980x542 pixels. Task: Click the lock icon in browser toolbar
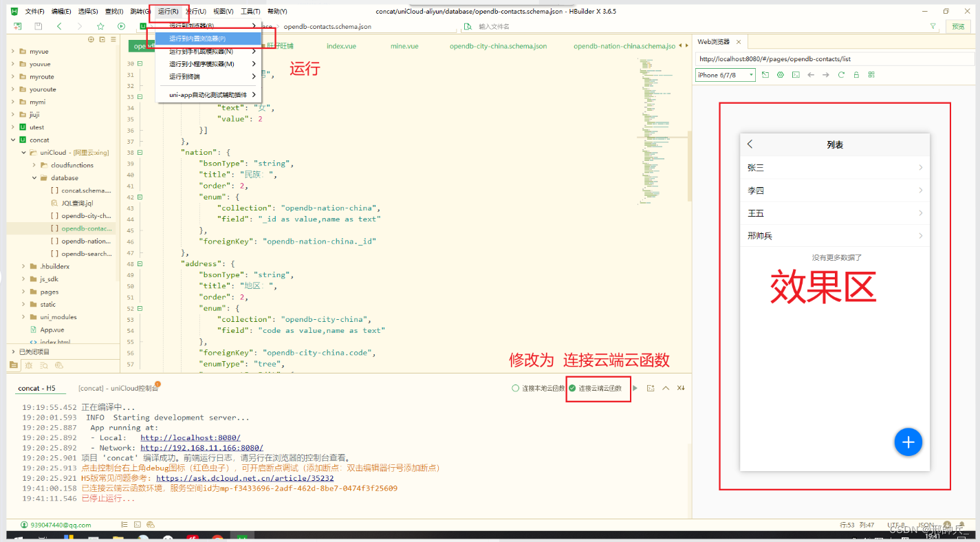(856, 74)
